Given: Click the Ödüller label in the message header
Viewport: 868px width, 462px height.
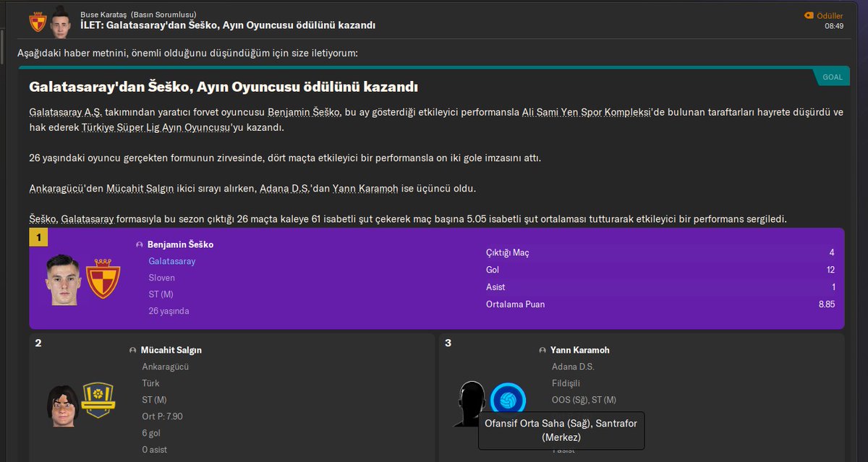Looking at the screenshot, I should (830, 15).
